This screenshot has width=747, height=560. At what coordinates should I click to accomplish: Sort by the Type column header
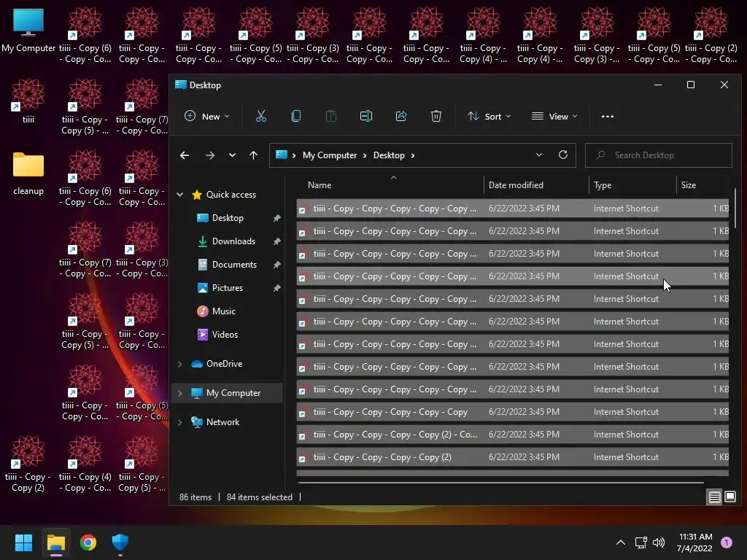(632, 185)
